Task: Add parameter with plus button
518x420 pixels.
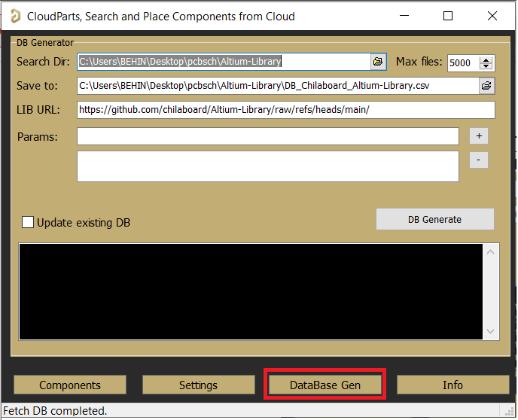Action: click(x=479, y=136)
